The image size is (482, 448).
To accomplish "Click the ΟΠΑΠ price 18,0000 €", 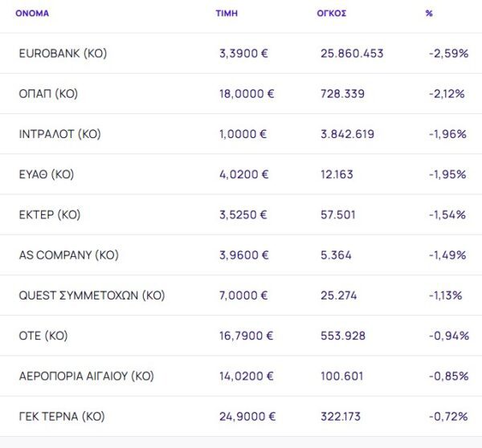I will click(247, 94).
